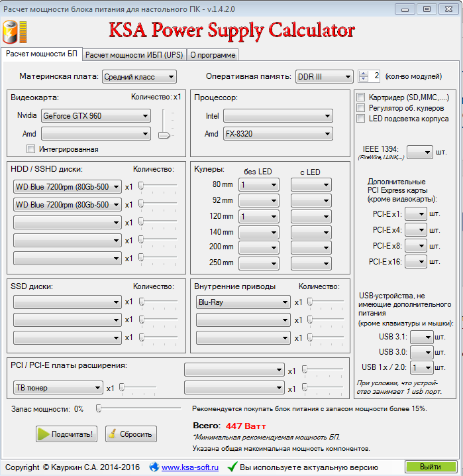Open the 250 mm без LED cooler dropdown
Screen dimensions: 463x476
pos(259,263)
